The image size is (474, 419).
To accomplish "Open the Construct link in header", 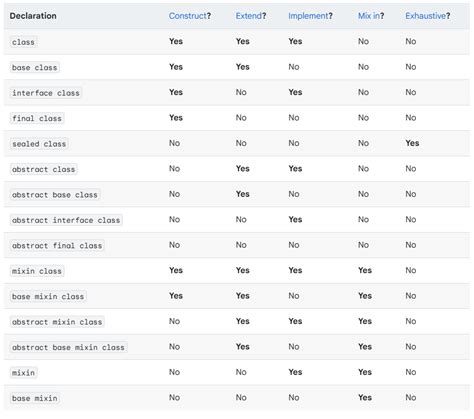I will pyautogui.click(x=188, y=16).
